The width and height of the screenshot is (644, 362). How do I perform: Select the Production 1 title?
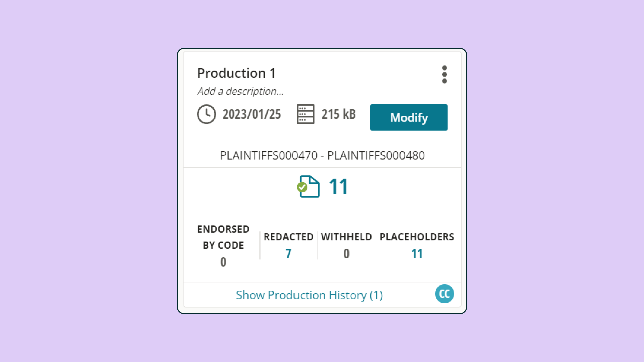click(x=236, y=73)
